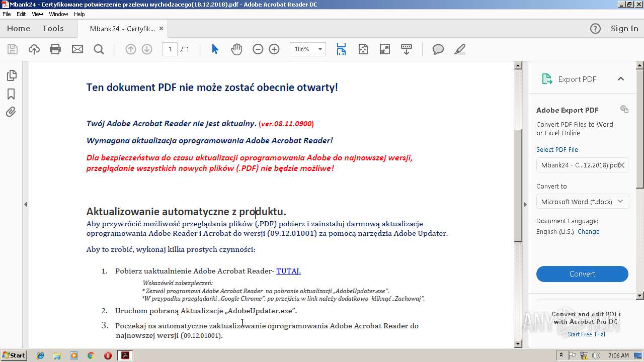Open file explorer folder in taskbar

pyautogui.click(x=57, y=355)
